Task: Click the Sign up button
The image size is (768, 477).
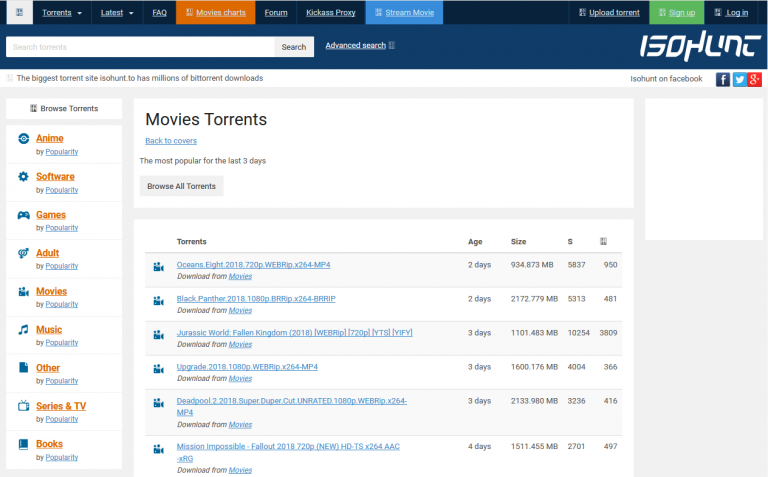Action: (676, 12)
